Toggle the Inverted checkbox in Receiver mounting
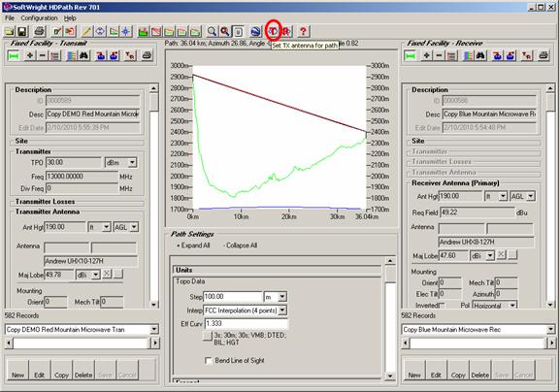 [x=442, y=306]
